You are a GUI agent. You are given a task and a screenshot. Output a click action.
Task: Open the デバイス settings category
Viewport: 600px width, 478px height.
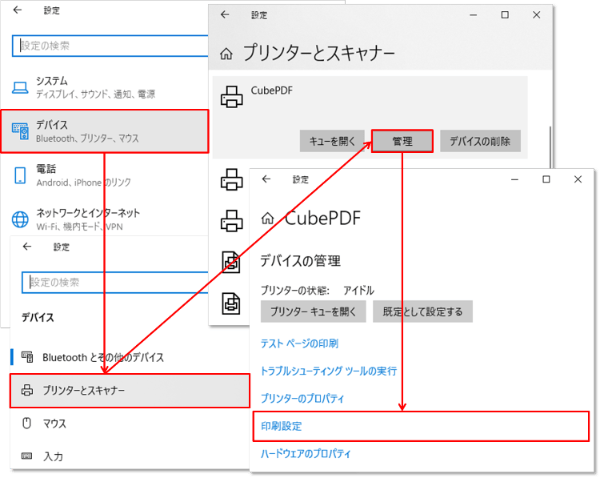pyautogui.click(x=105, y=131)
